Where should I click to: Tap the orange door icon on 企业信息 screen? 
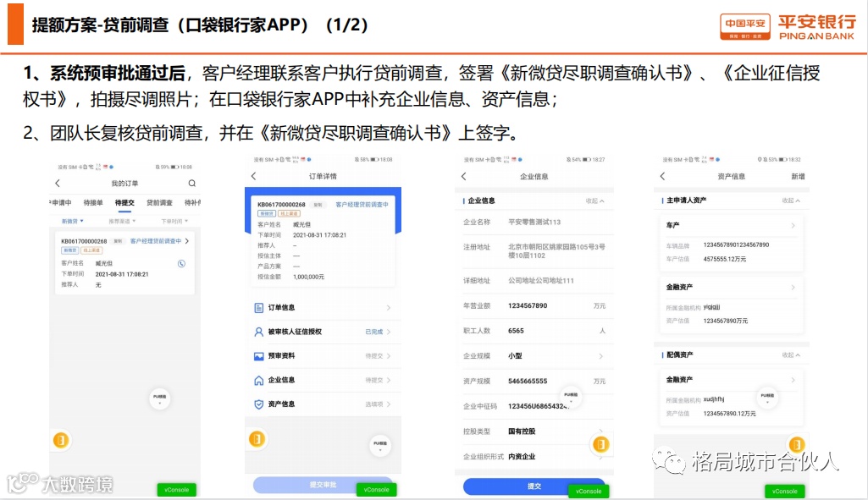click(x=600, y=444)
